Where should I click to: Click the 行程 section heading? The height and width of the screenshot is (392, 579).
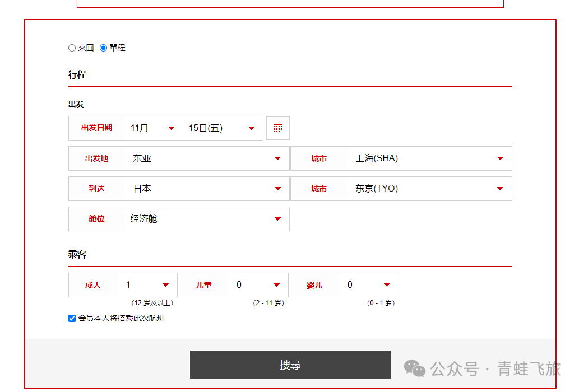(77, 74)
